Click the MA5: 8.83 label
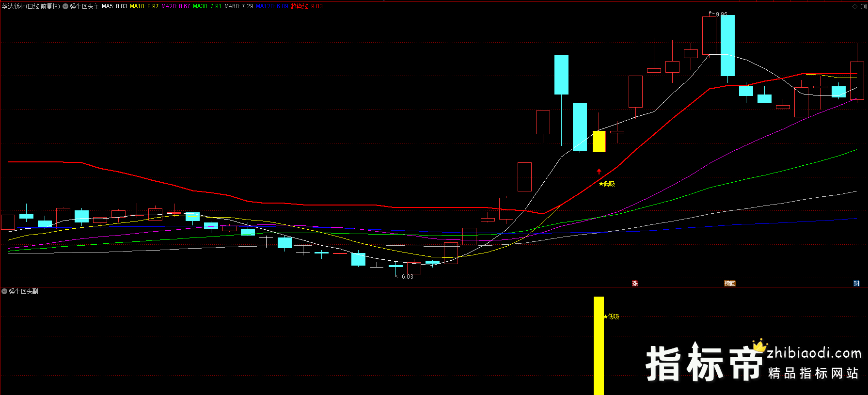Screen dimensions: 868x395 [x=114, y=6]
